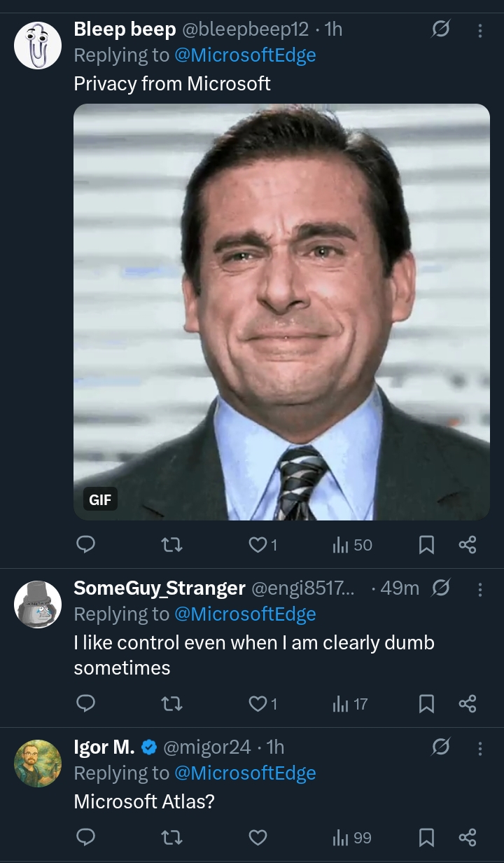Bookmark Igor M.'s reply
This screenshot has width=504, height=863.
click(x=426, y=838)
